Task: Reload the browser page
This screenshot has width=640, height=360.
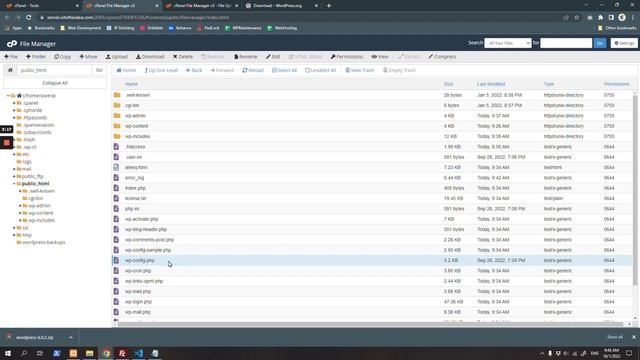Action: pos(29,18)
